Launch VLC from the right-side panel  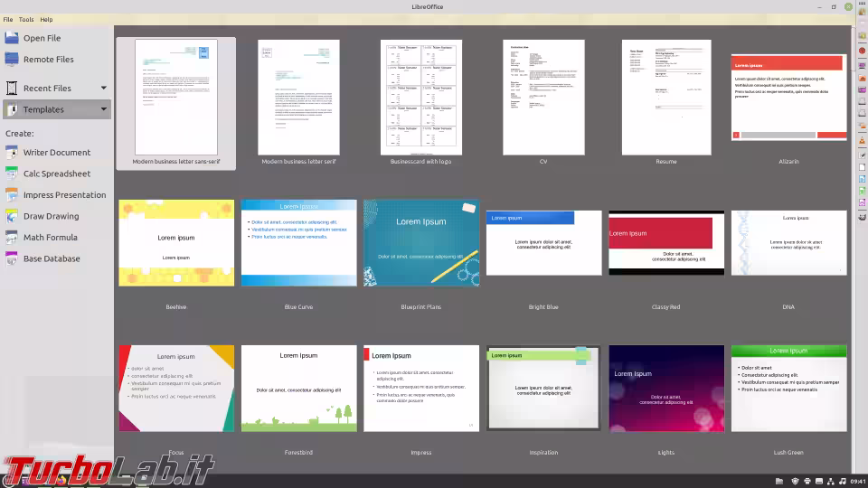click(862, 141)
